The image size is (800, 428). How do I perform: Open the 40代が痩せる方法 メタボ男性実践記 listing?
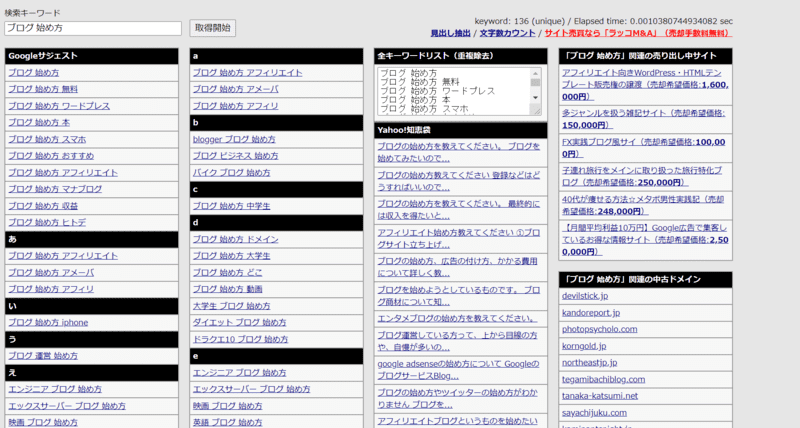(x=643, y=205)
